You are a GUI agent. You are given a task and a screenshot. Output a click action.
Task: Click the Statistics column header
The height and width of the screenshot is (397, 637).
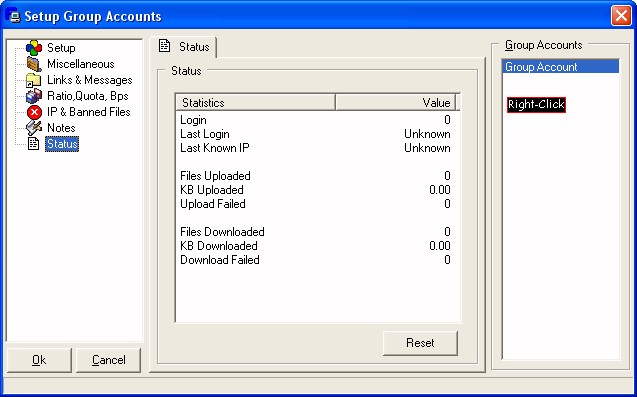point(256,102)
